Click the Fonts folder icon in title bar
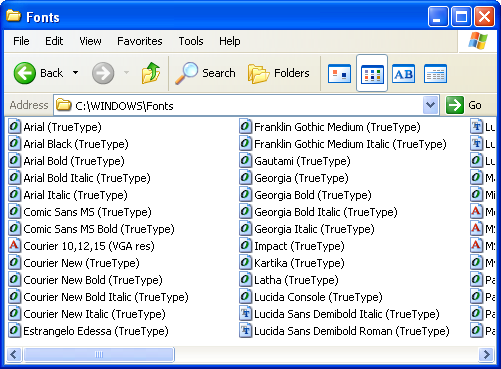 (14, 16)
